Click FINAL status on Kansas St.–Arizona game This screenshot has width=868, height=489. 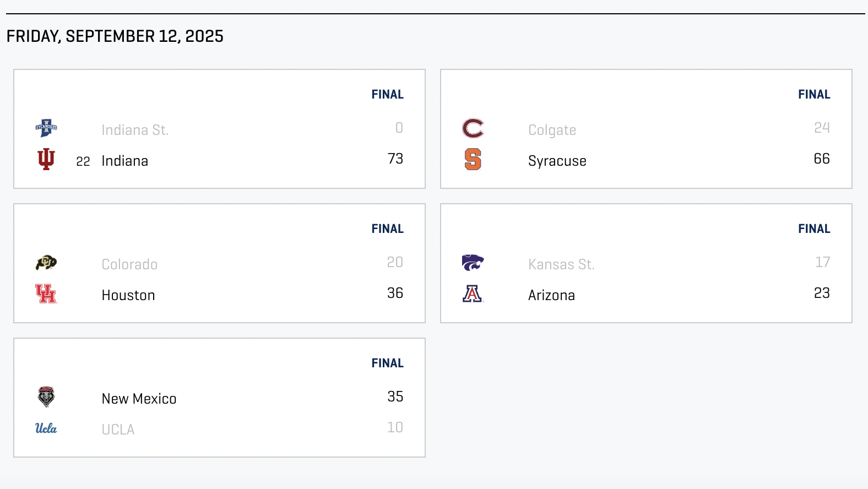(815, 229)
